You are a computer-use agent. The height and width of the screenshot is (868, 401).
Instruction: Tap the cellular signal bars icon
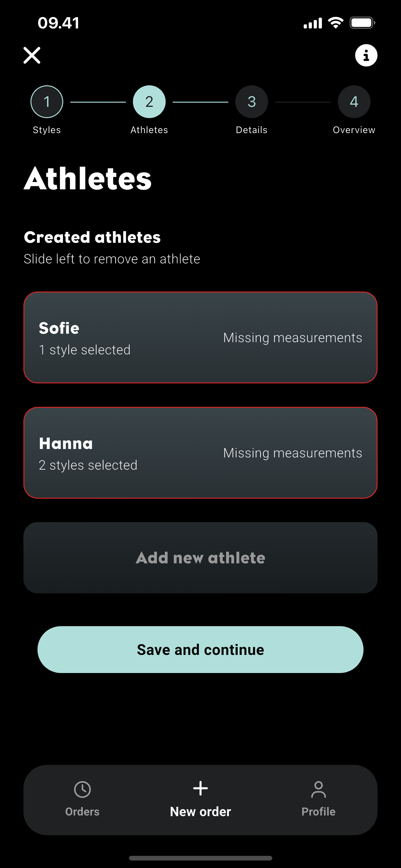coord(313,23)
